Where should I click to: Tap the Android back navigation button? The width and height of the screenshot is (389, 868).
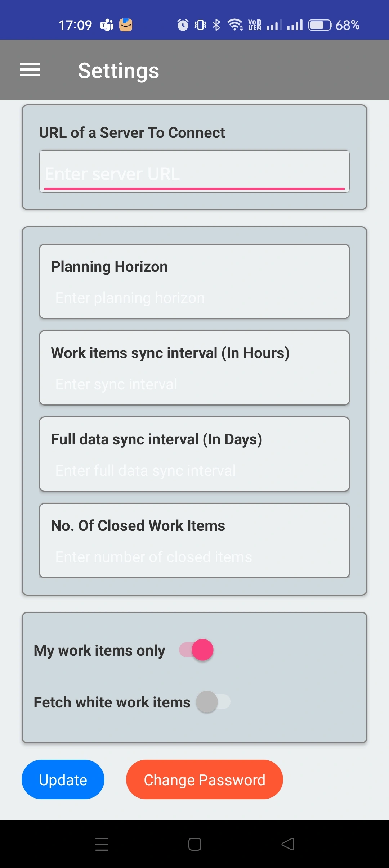point(287,844)
